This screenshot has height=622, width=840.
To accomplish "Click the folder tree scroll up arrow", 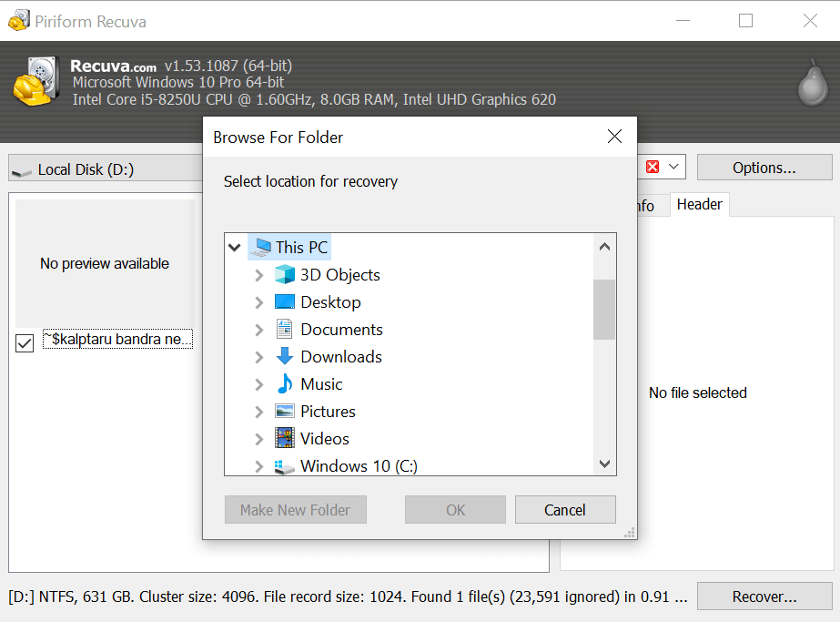I will pos(605,247).
